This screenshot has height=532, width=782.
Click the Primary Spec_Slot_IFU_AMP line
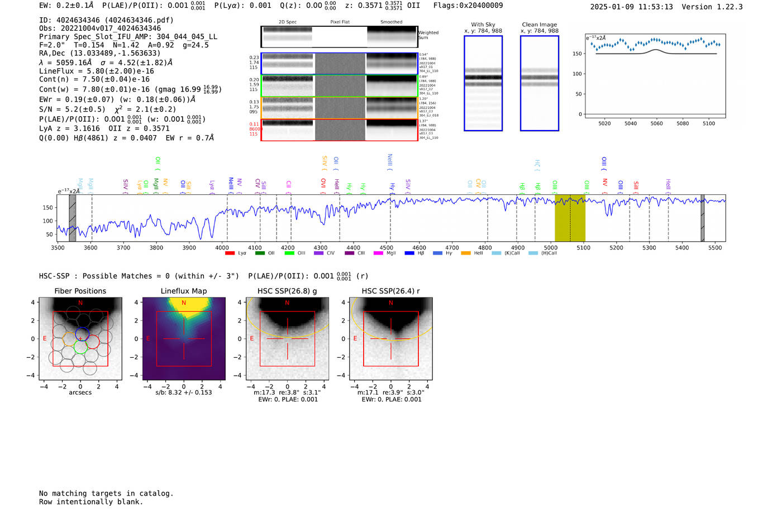pos(128,37)
